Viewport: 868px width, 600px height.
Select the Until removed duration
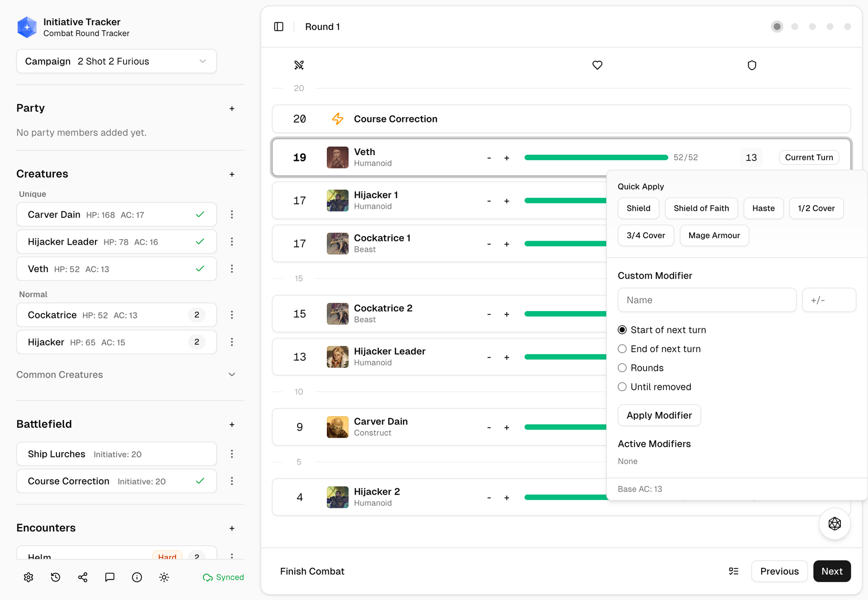pyautogui.click(x=622, y=387)
